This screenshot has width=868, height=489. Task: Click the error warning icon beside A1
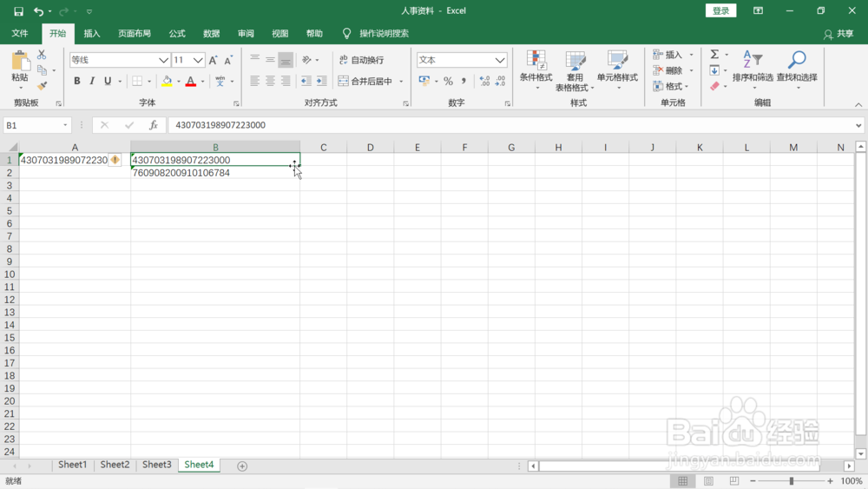tap(115, 160)
